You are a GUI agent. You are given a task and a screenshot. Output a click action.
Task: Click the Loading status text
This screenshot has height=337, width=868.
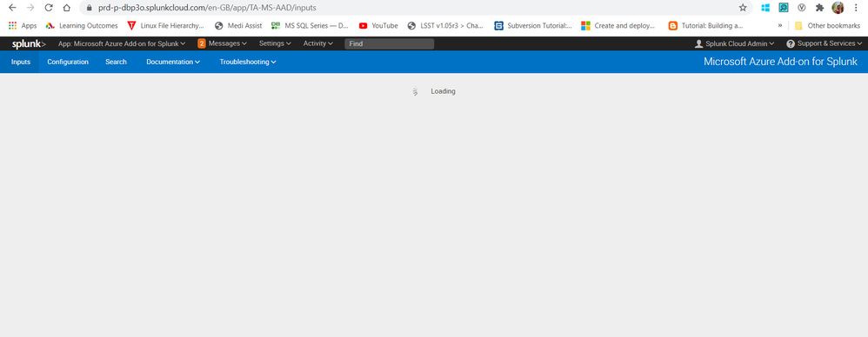coord(443,91)
